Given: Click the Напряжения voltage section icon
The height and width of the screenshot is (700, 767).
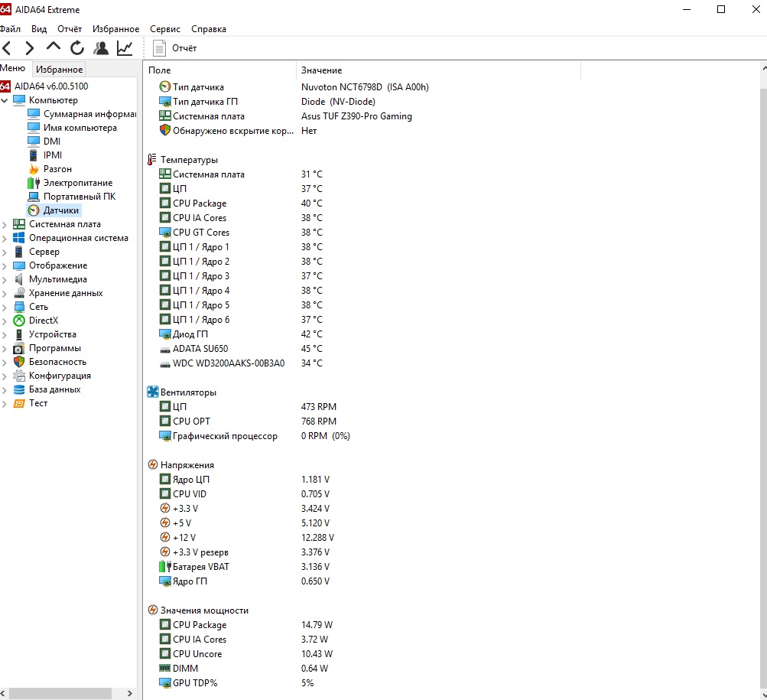Looking at the screenshot, I should click(153, 464).
